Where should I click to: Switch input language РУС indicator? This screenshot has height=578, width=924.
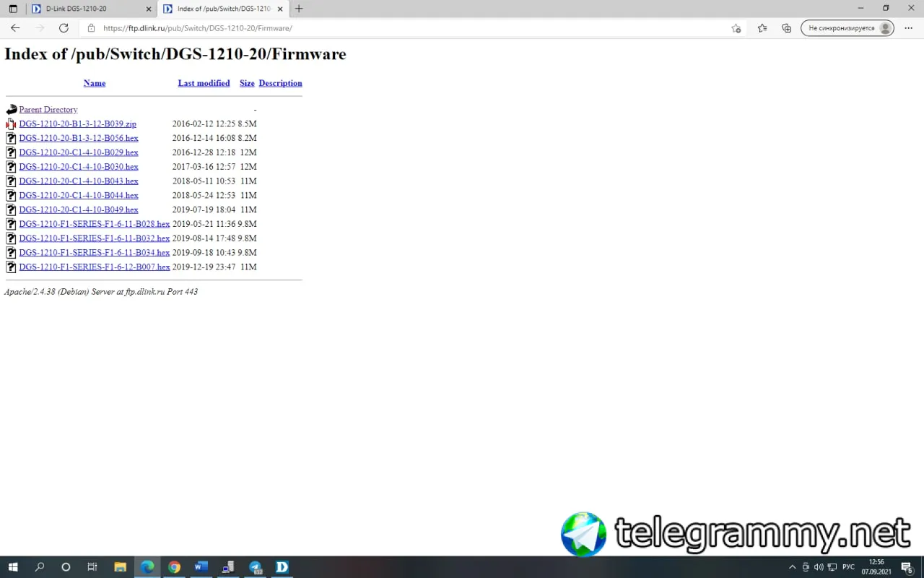[849, 567]
